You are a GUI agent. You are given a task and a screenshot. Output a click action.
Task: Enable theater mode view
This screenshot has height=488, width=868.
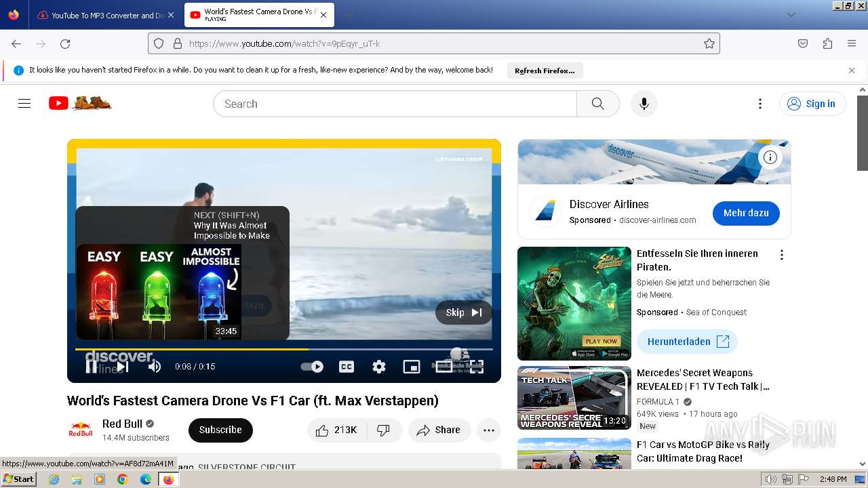[x=444, y=367]
